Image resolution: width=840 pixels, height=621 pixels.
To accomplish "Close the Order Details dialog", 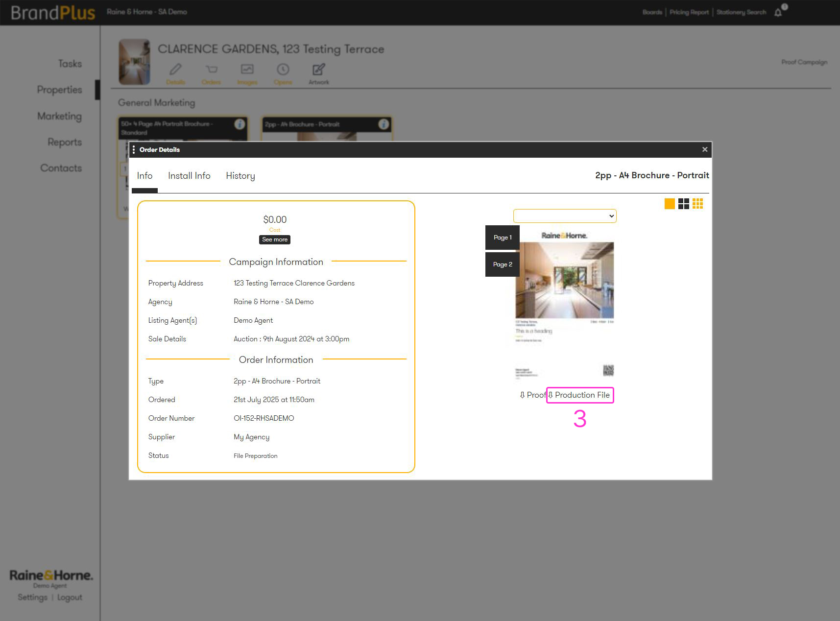I will (705, 149).
